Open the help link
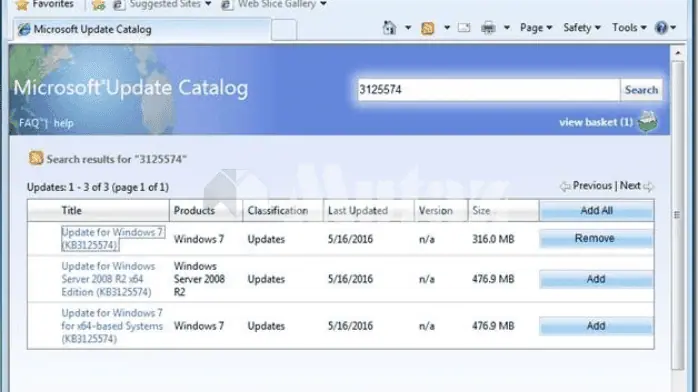The image size is (698, 392). (63, 123)
